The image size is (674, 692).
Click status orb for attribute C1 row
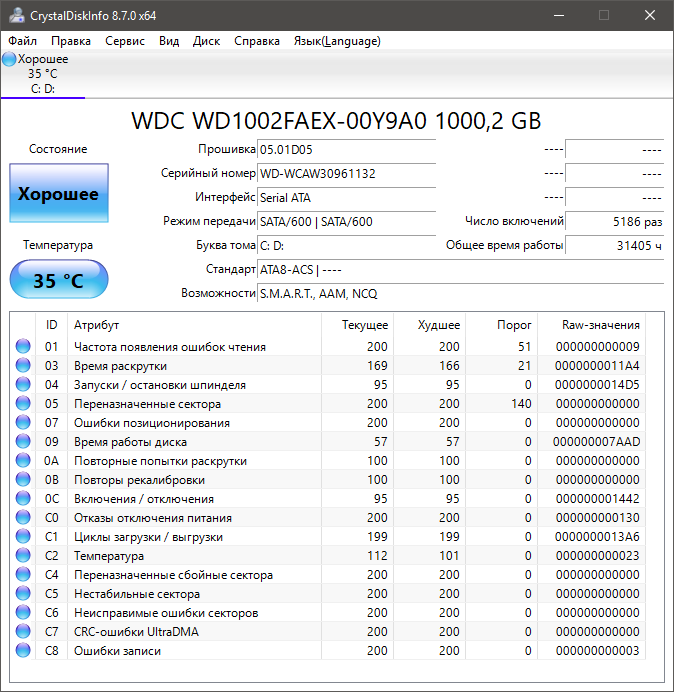point(23,536)
